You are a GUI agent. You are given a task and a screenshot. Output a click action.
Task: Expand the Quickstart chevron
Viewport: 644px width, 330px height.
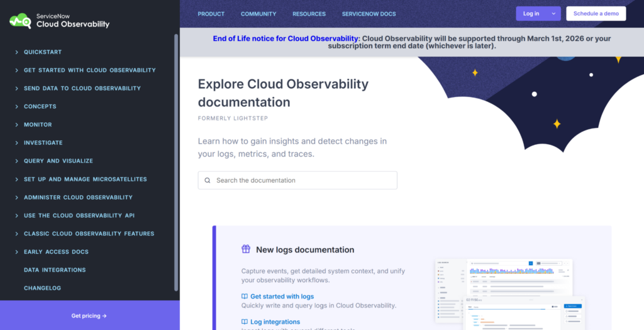tap(17, 52)
